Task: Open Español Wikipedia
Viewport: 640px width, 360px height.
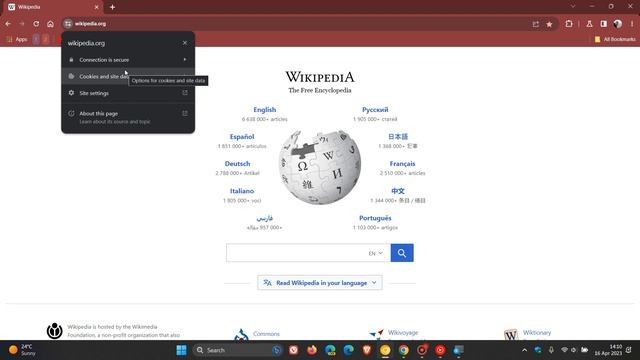Action: (x=242, y=137)
